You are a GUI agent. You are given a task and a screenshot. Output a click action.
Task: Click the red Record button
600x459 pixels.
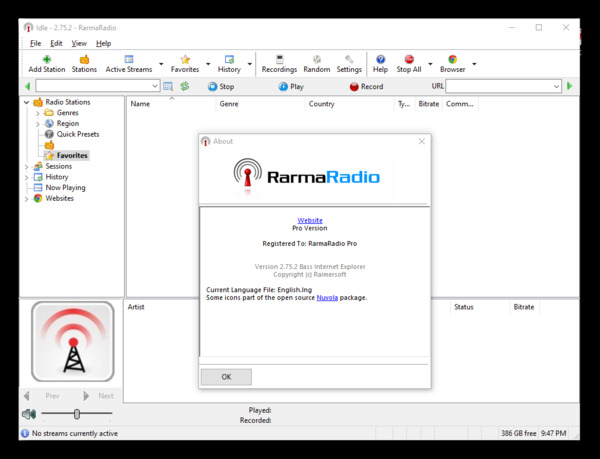(x=366, y=86)
